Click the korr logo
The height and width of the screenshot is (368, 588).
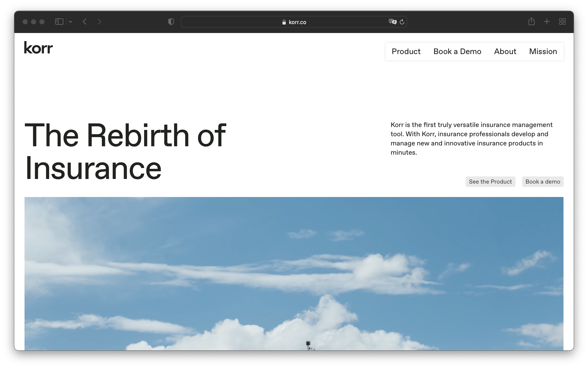click(39, 47)
